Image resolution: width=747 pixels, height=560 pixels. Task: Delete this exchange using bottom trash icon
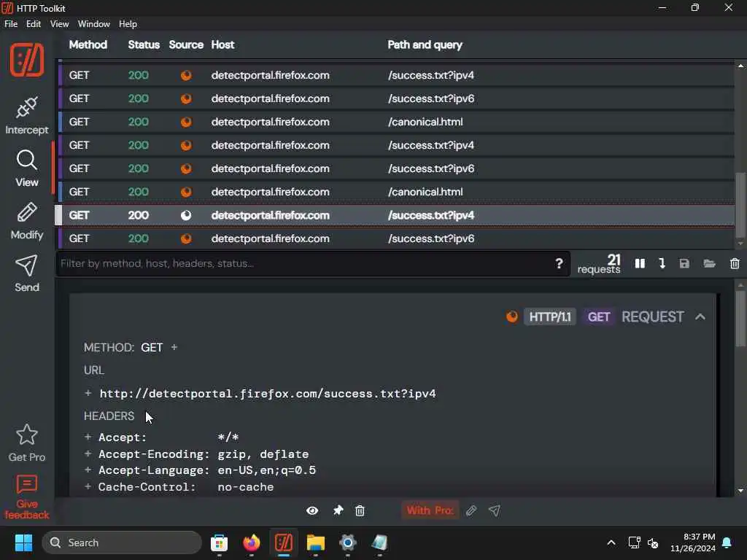point(360,510)
